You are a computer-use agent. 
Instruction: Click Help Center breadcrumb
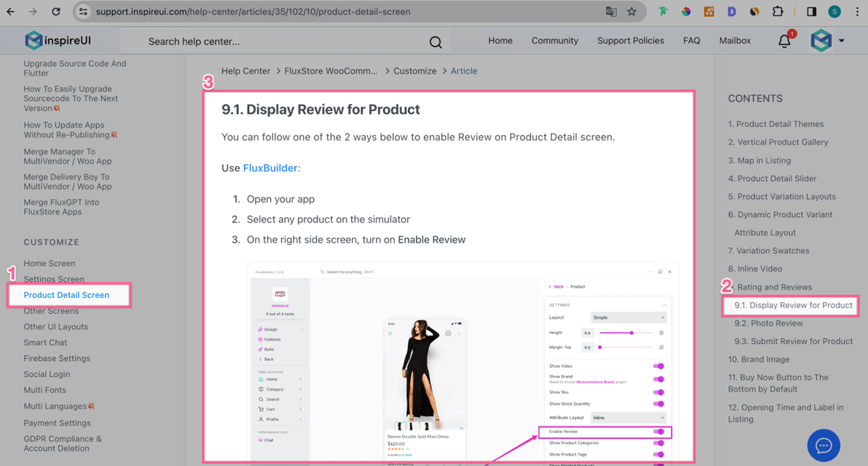tap(246, 71)
